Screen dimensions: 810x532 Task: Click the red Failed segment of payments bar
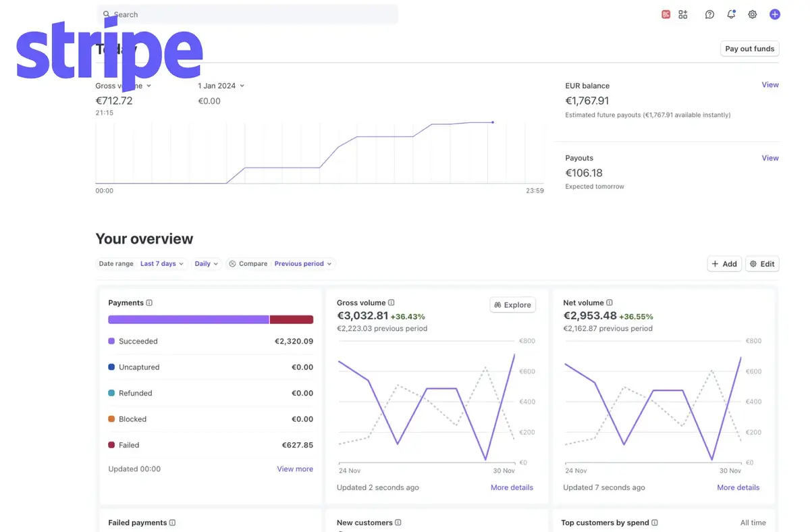[x=292, y=319]
